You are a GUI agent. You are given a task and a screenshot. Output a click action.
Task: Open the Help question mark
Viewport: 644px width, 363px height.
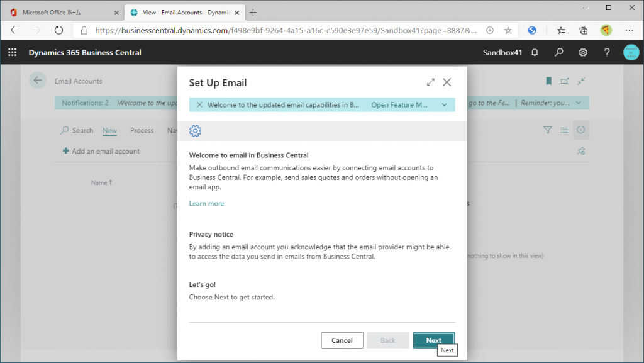pos(607,52)
